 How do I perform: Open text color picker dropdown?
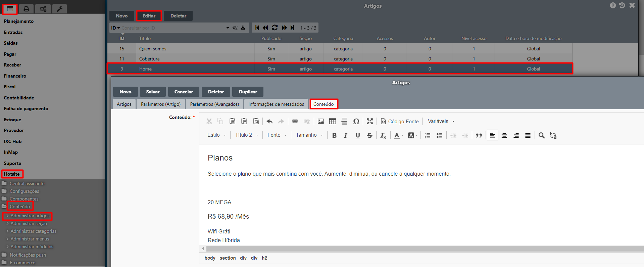pyautogui.click(x=398, y=135)
